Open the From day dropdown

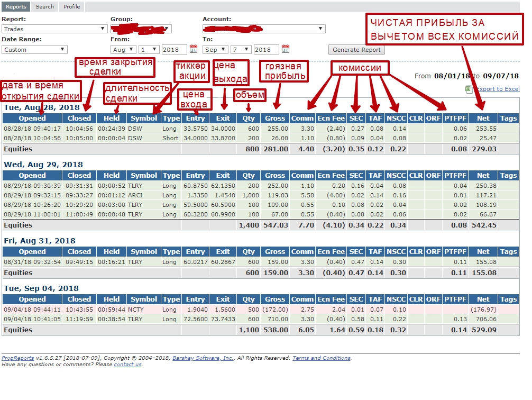coord(149,49)
